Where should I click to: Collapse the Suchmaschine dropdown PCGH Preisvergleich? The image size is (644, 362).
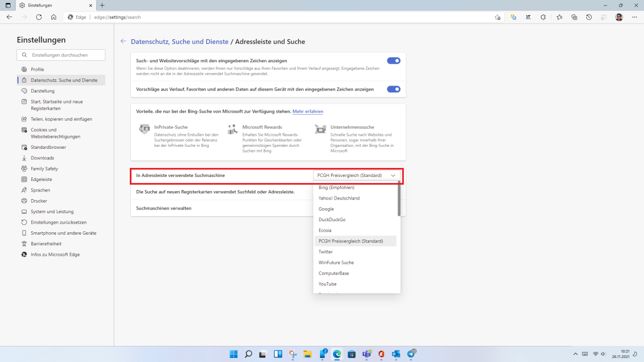(x=357, y=175)
